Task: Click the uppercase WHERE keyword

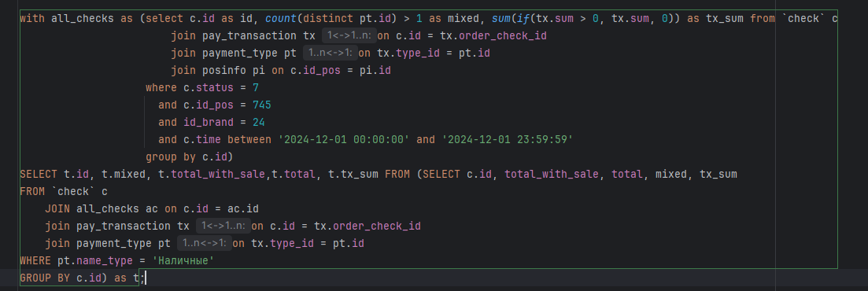Action: pos(35,260)
